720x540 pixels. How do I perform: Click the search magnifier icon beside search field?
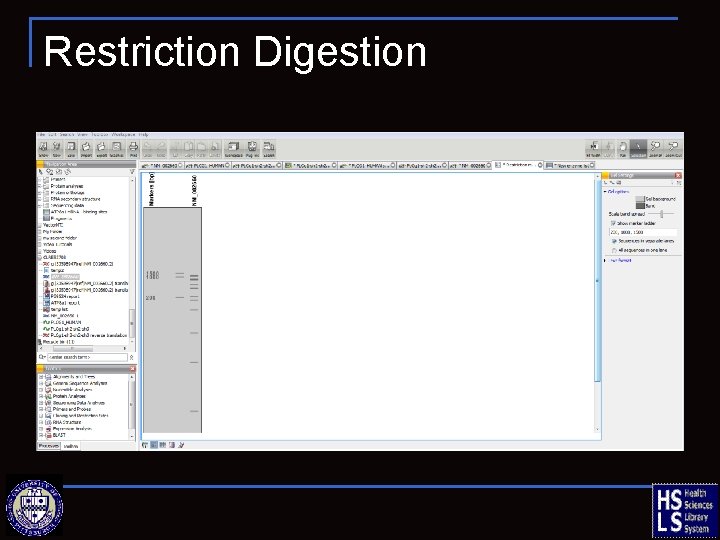point(42,357)
